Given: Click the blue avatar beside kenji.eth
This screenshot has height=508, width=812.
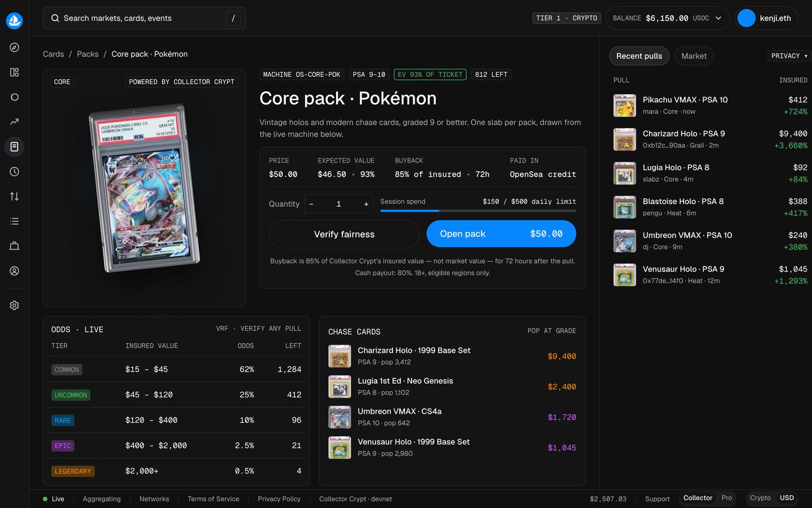Looking at the screenshot, I should [x=747, y=18].
